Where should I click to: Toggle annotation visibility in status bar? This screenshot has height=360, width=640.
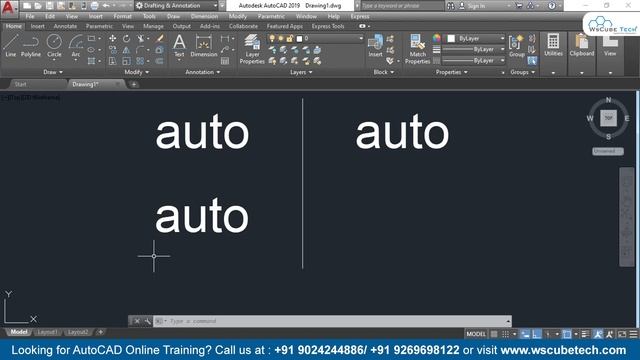(x=598, y=334)
